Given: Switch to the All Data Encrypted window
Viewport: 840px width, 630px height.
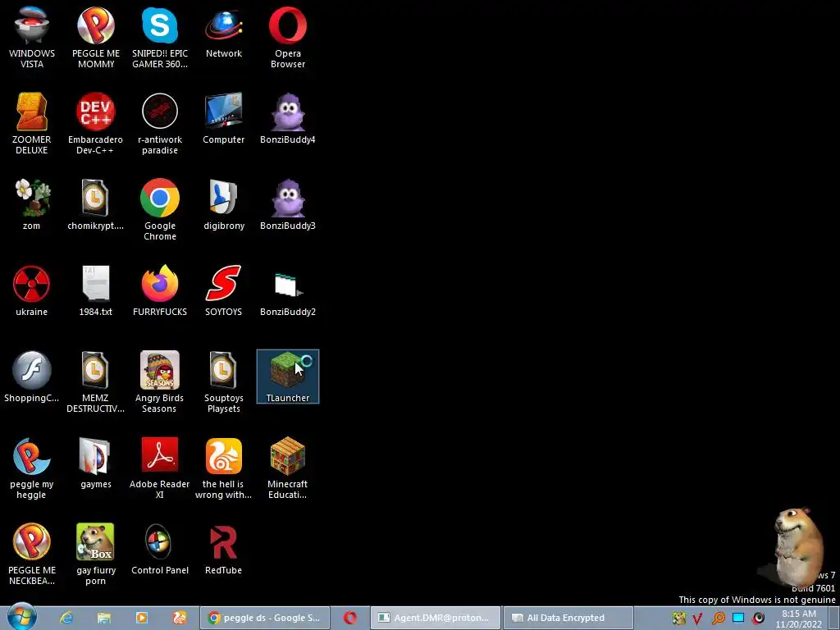Looking at the screenshot, I should tap(568, 618).
